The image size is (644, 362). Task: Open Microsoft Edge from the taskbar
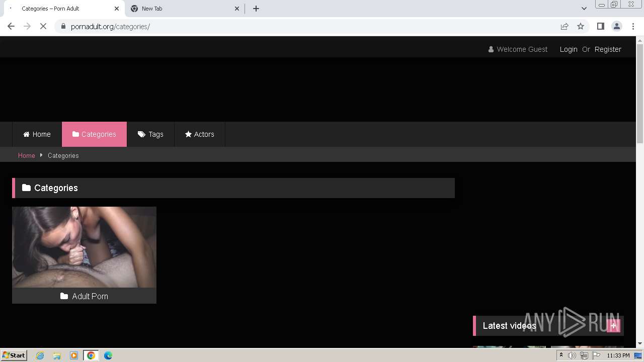(108, 355)
